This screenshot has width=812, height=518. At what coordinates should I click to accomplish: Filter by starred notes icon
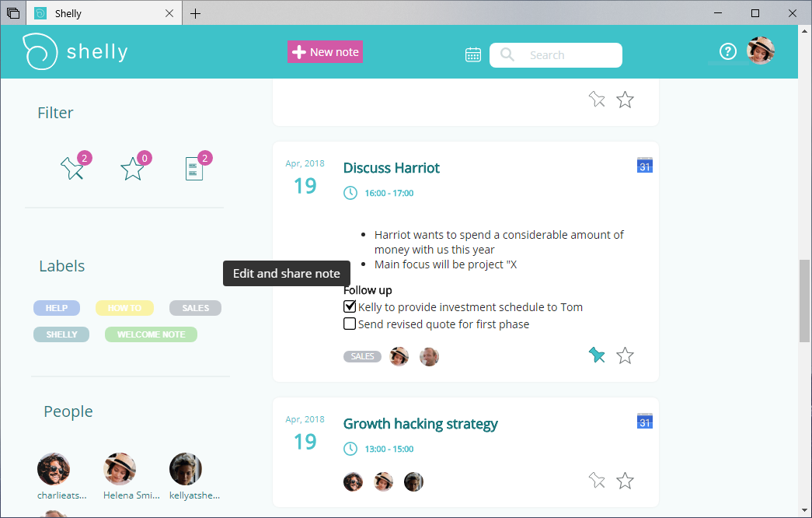tap(132, 168)
